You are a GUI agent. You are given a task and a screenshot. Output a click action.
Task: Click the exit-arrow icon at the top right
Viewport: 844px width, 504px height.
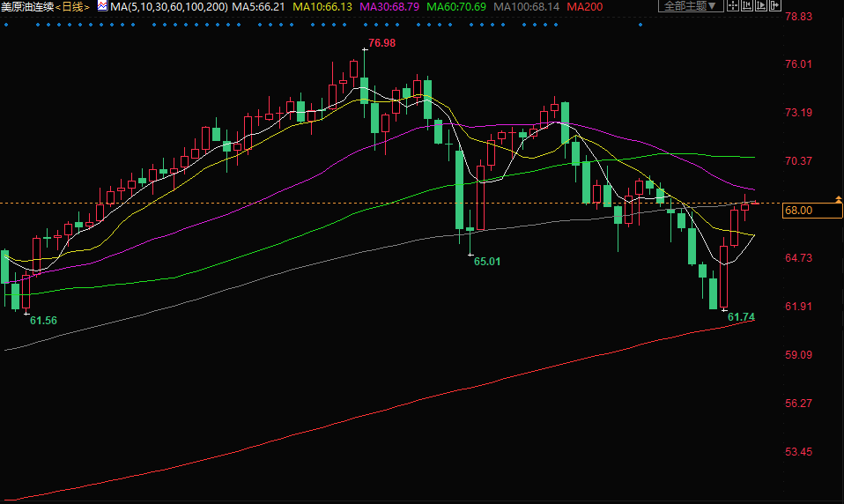(x=774, y=6)
